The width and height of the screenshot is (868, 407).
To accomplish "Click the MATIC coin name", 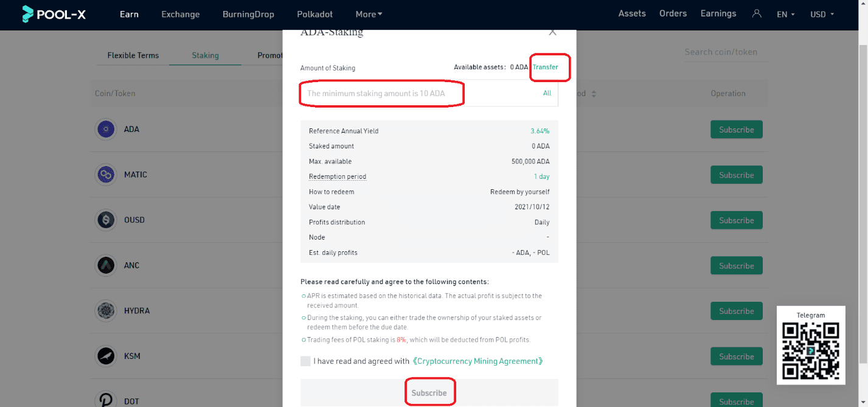I will (136, 175).
